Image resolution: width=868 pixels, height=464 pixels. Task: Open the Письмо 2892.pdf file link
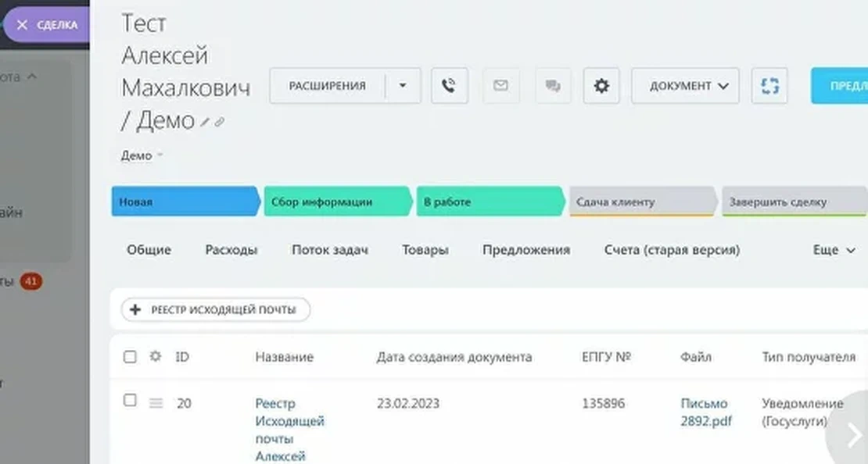pos(704,412)
